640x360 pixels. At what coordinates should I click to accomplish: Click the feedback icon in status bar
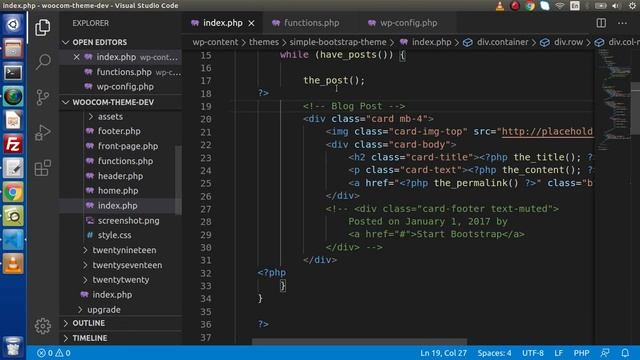605,353
